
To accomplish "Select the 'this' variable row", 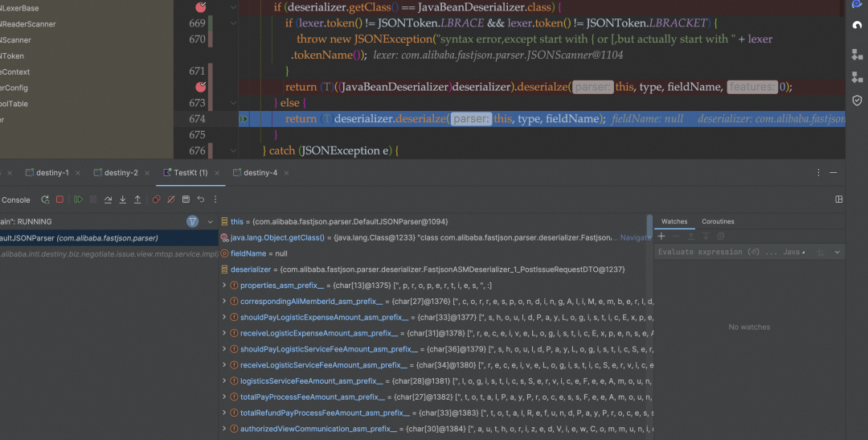I will [433, 222].
